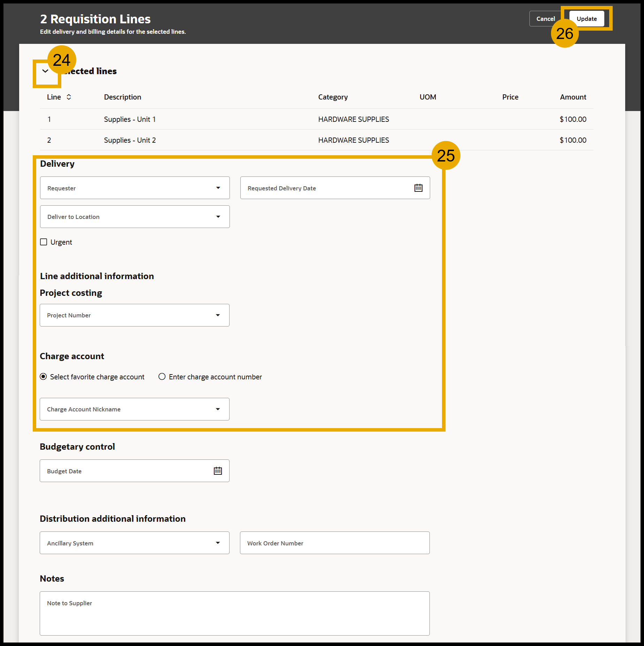Click the Cancel button
Viewport: 644px width, 646px height.
point(545,19)
